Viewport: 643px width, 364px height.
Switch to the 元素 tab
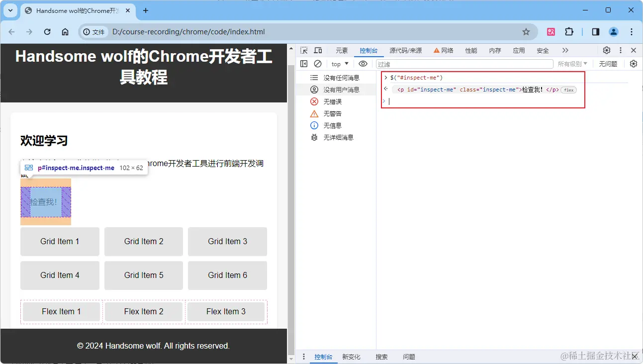[342, 51]
